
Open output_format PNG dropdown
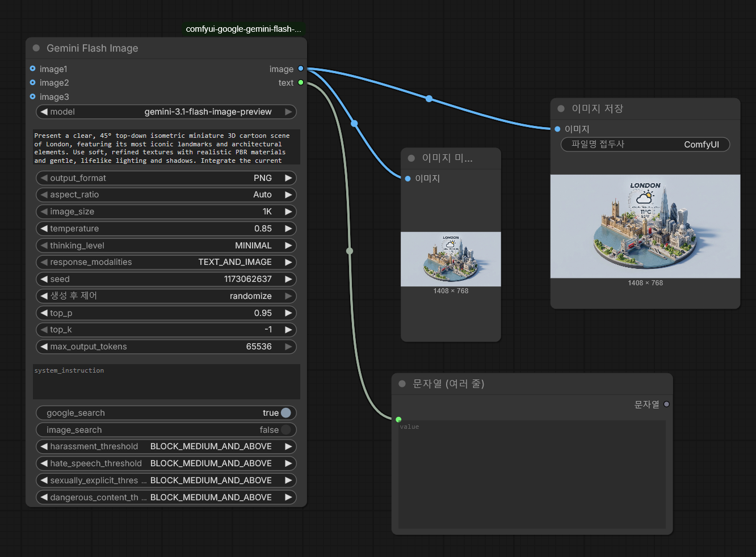[166, 178]
